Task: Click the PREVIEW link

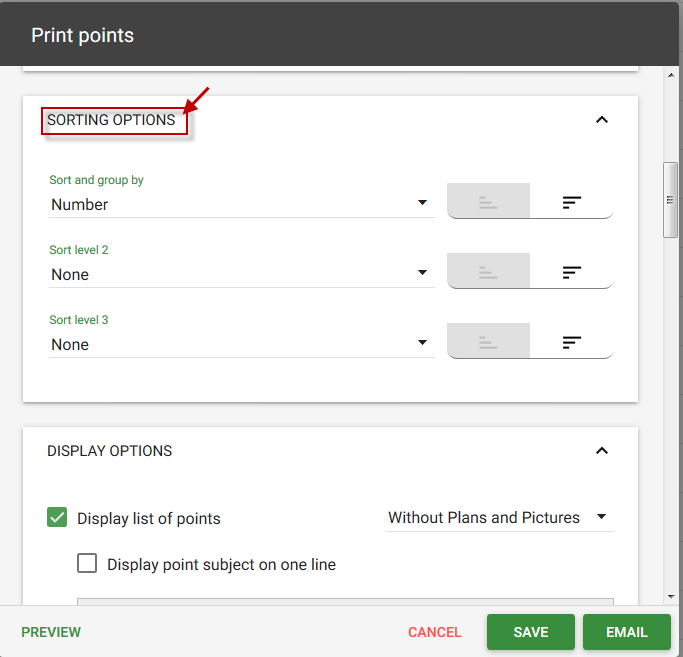Action: (x=51, y=632)
